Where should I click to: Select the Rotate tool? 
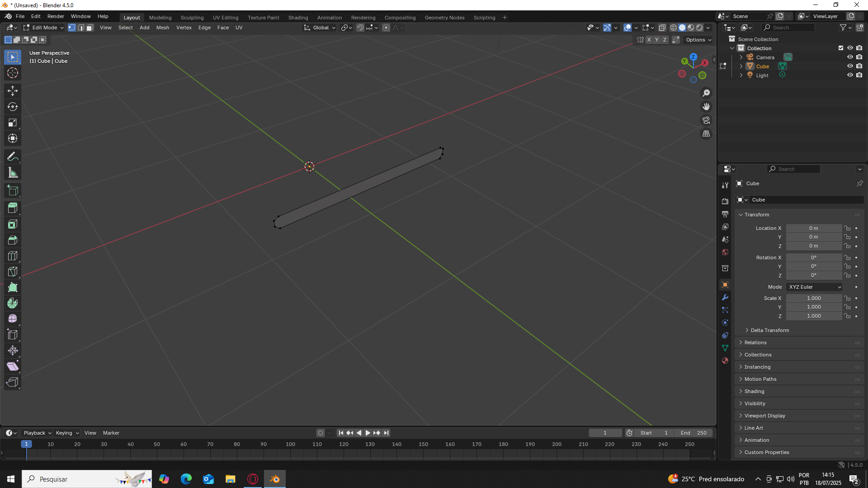tap(13, 107)
